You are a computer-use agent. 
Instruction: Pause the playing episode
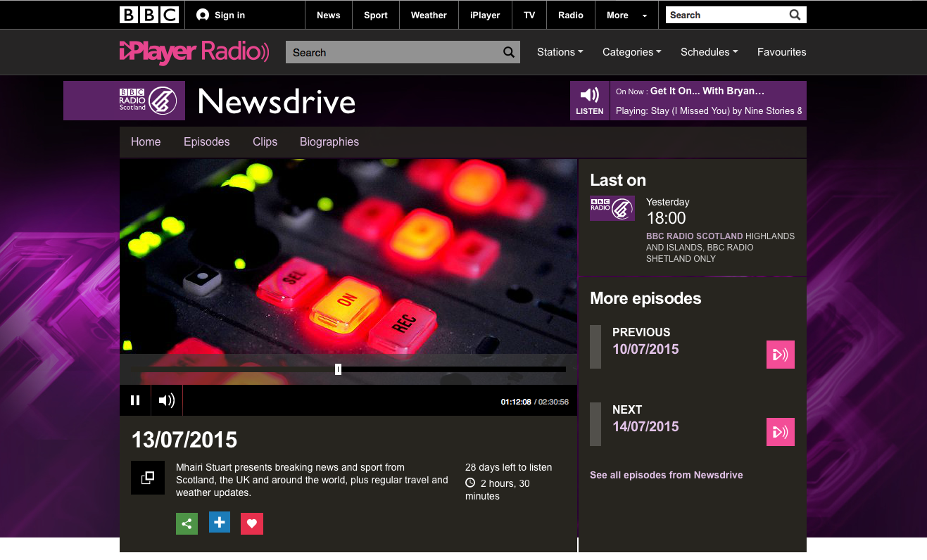tap(135, 400)
